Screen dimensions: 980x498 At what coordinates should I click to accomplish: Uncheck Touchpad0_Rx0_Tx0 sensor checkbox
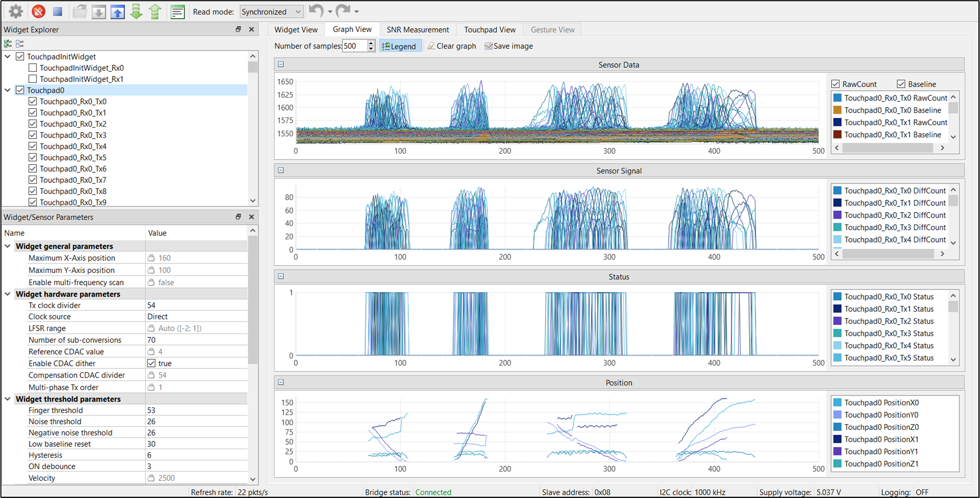(33, 101)
